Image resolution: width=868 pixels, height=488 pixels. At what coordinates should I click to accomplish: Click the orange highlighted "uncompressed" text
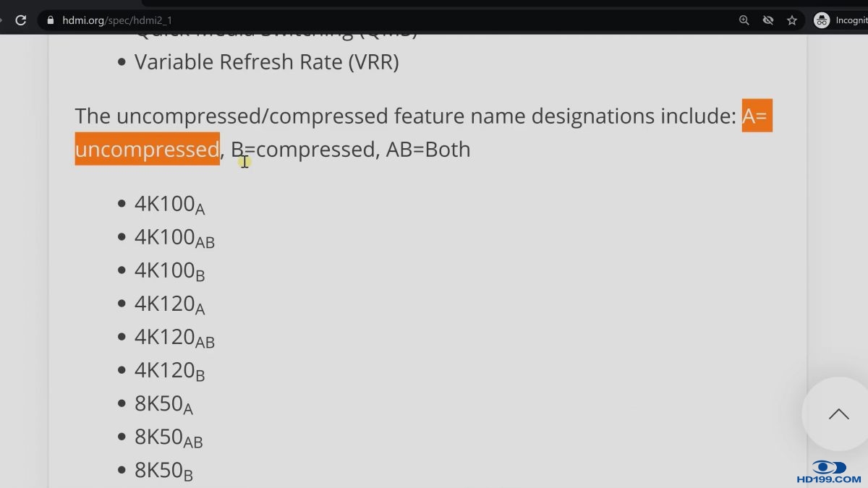click(147, 149)
